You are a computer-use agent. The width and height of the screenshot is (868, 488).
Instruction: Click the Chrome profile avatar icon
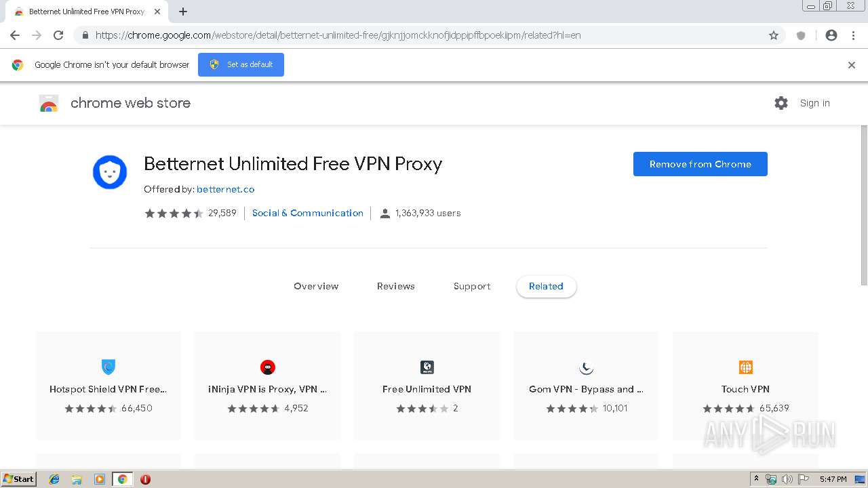pyautogui.click(x=831, y=35)
